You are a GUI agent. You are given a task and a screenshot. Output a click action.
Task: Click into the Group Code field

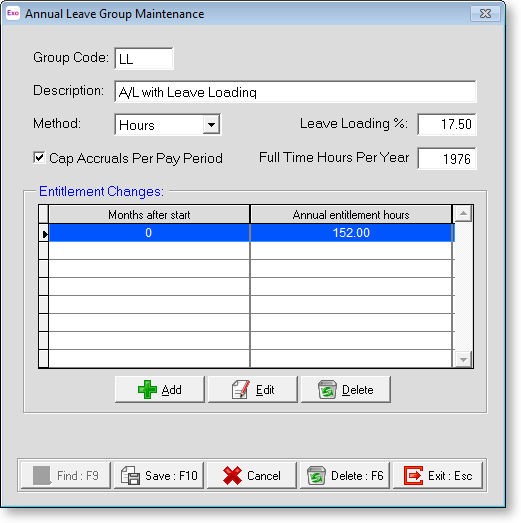coord(144,58)
